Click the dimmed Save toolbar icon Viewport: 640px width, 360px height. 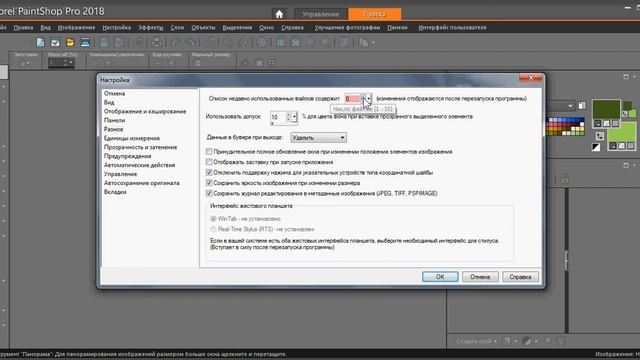(x=104, y=42)
